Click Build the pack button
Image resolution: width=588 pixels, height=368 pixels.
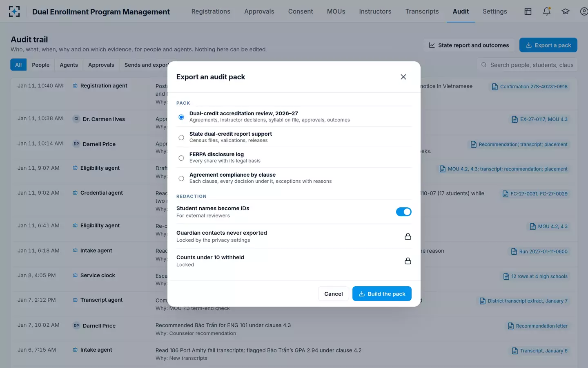[382, 294]
